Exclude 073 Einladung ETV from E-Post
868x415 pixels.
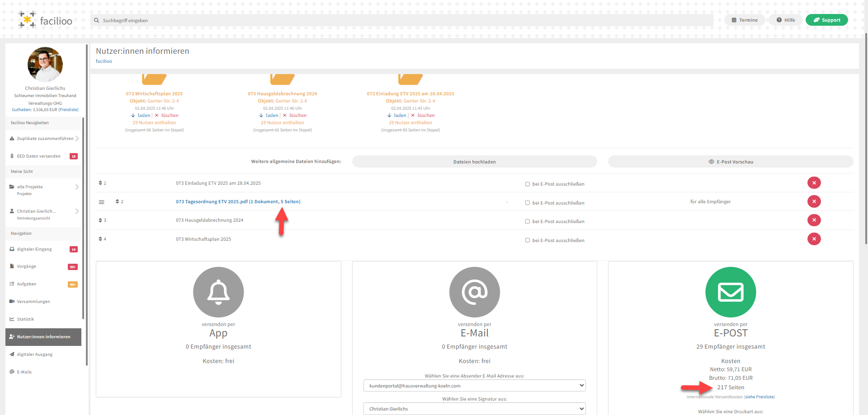[527, 184]
